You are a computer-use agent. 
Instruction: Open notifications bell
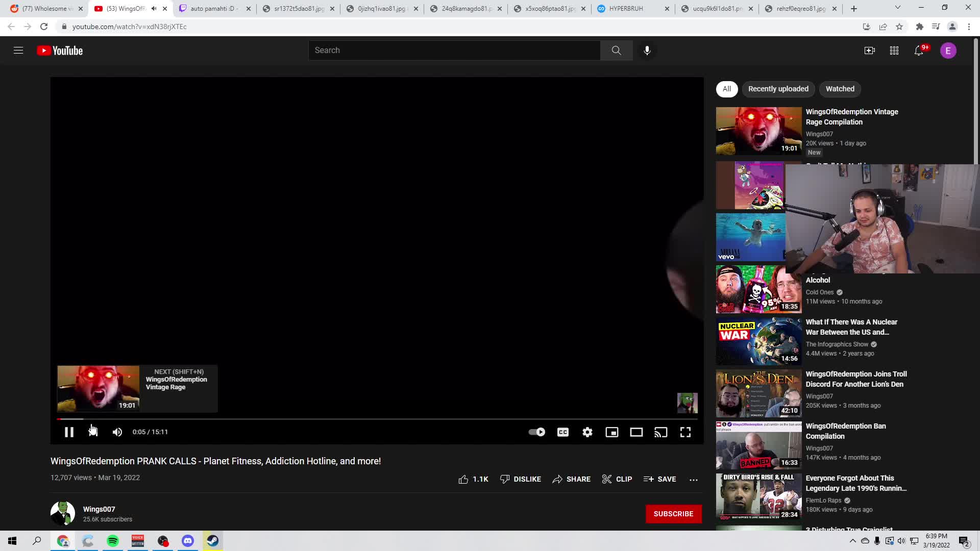919,51
